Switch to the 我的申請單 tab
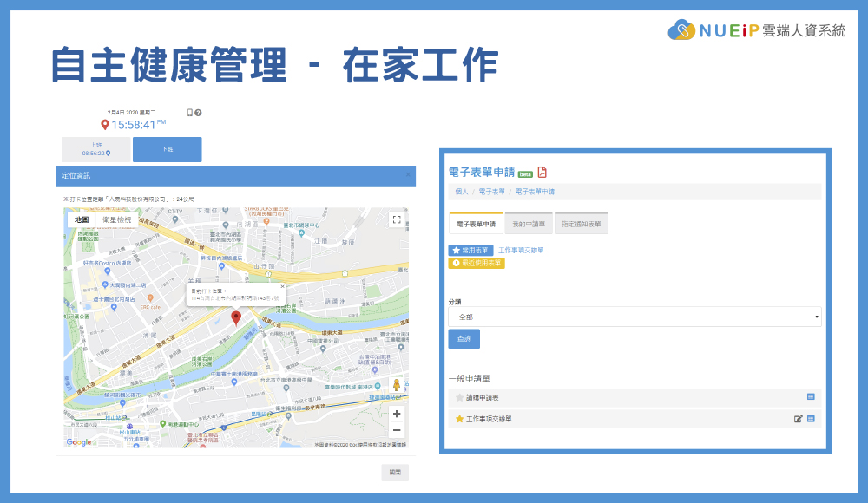 pyautogui.click(x=529, y=224)
